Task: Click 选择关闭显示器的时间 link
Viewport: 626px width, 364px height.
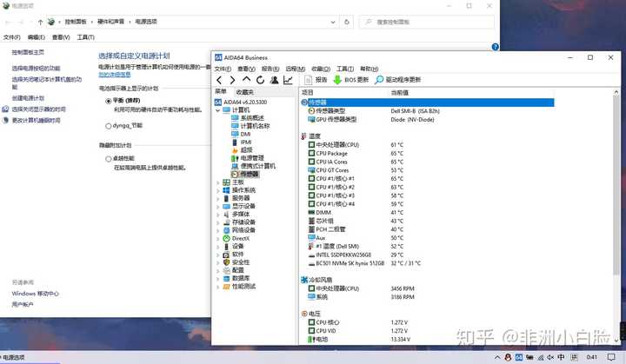Action: pyautogui.click(x=38, y=109)
